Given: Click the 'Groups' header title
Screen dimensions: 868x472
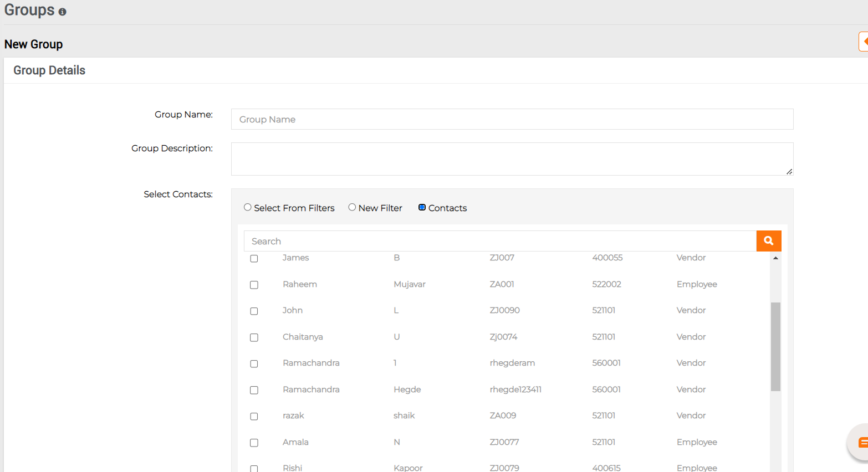Looking at the screenshot, I should tap(29, 10).
